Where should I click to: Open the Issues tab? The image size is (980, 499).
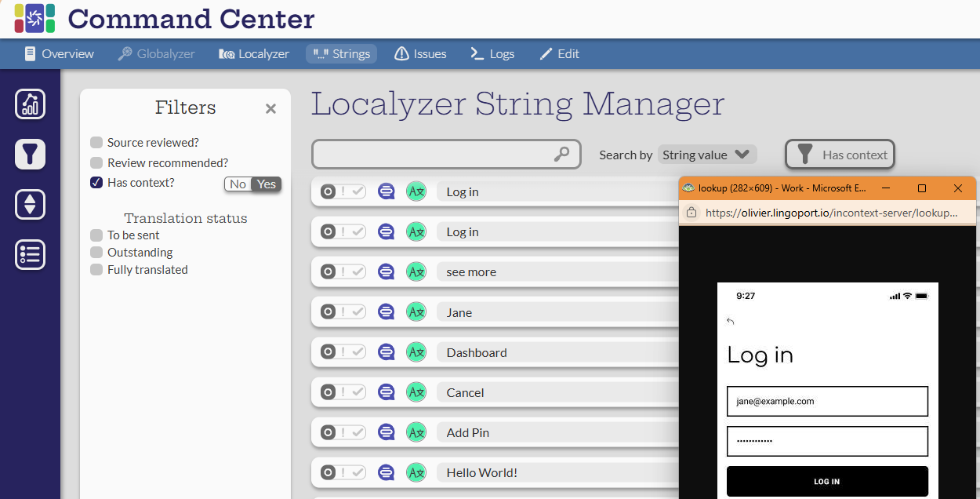[x=420, y=54]
